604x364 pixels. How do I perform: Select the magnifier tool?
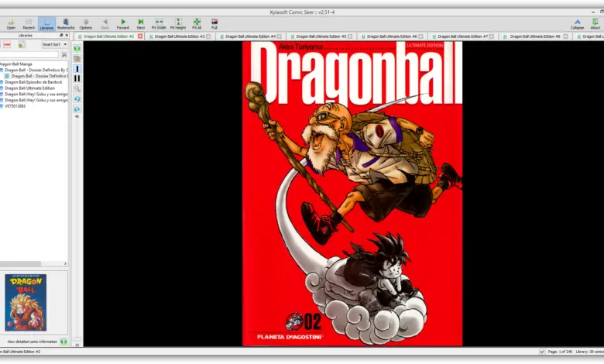pyautogui.click(x=77, y=88)
